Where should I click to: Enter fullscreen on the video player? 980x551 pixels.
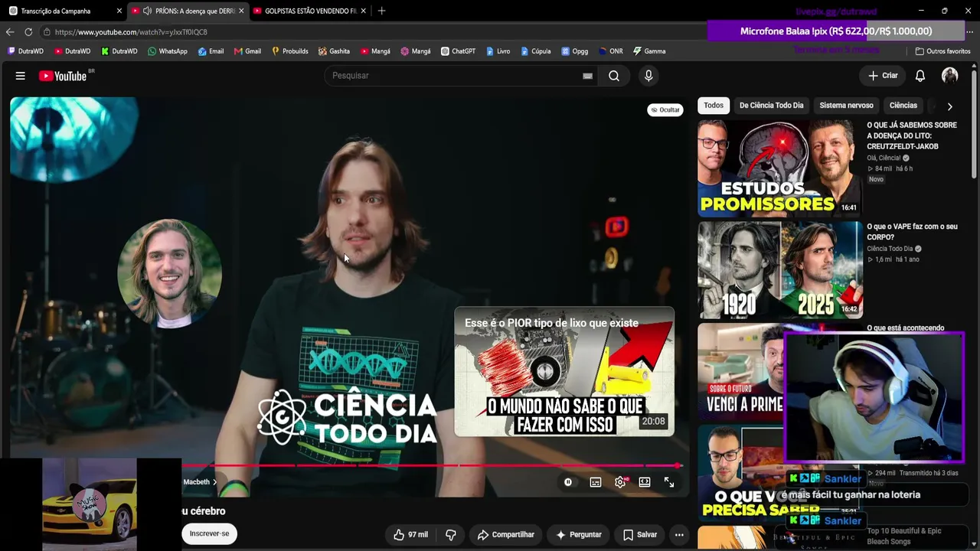[x=669, y=482]
